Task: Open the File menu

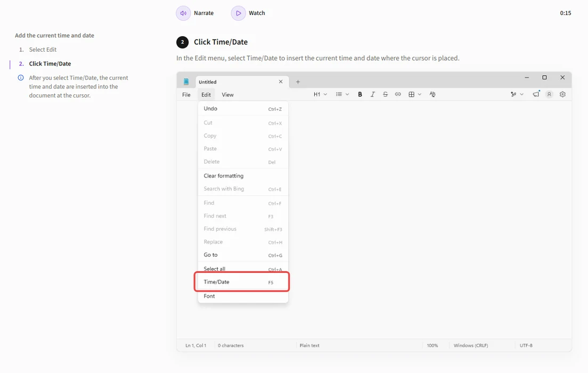Action: 186,95
